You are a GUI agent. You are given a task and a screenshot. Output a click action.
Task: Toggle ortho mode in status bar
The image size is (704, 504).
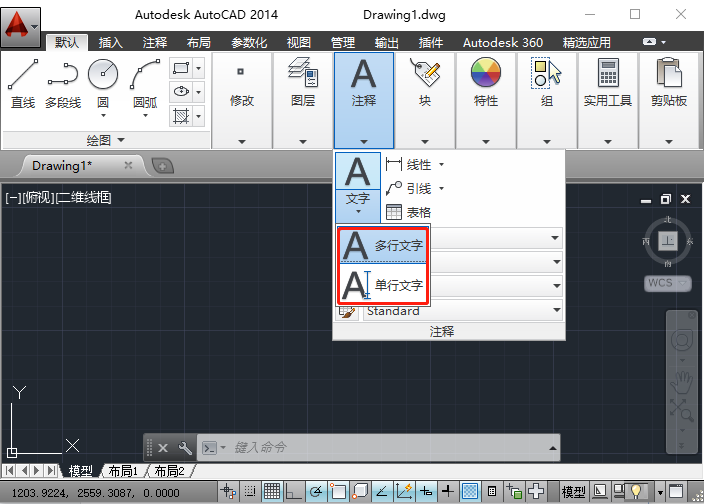(x=294, y=492)
